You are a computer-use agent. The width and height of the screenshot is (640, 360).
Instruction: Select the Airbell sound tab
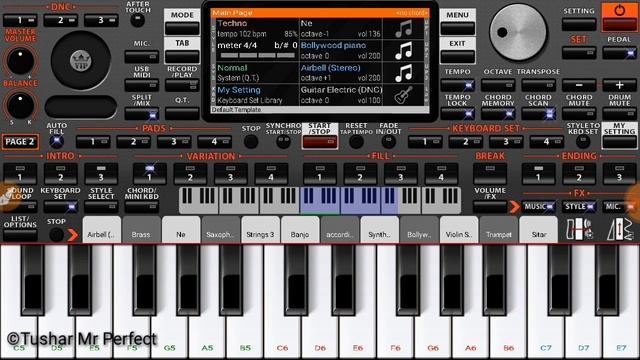tap(102, 230)
